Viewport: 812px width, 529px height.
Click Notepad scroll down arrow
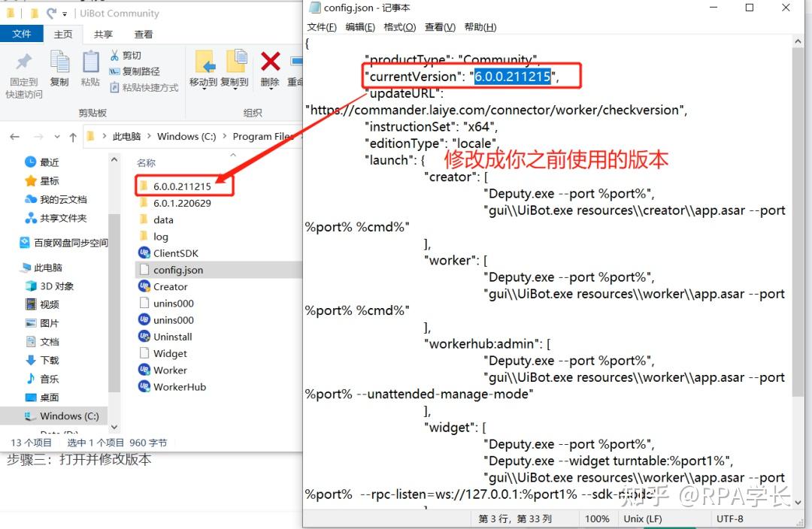pos(798,502)
